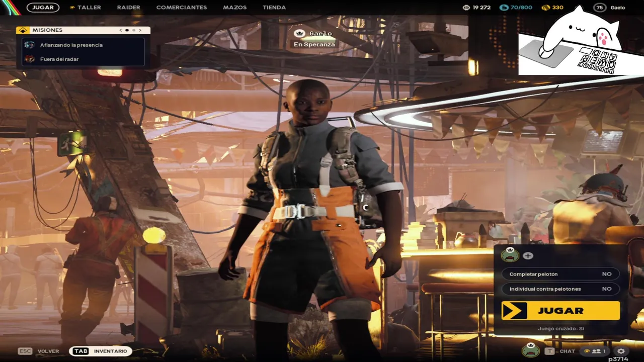The image size is (644, 362).
Task: Open settings gear icon
Action: click(x=621, y=351)
